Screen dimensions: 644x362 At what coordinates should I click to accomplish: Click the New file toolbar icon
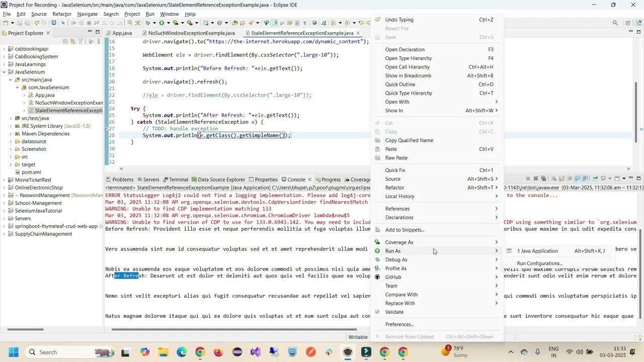tap(6, 23)
